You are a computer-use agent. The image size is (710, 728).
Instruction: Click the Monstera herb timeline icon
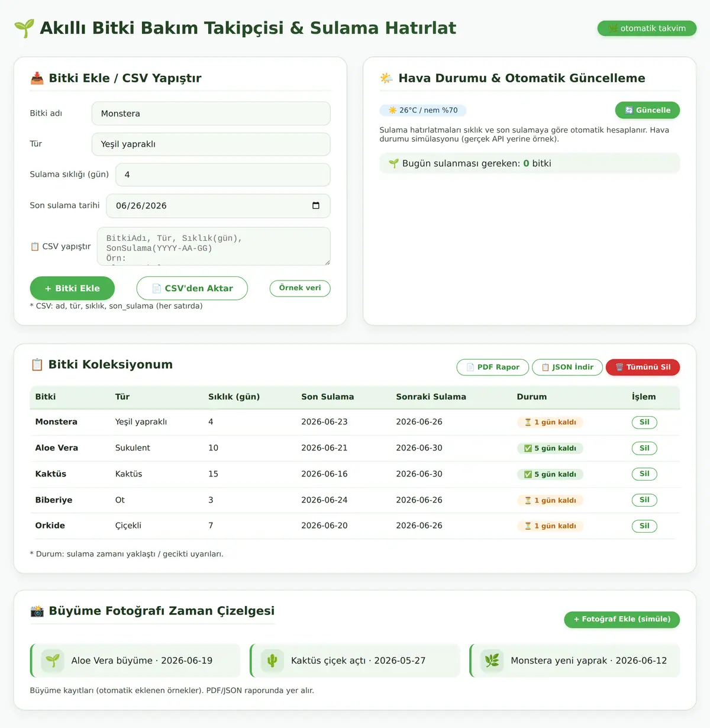coord(492,661)
